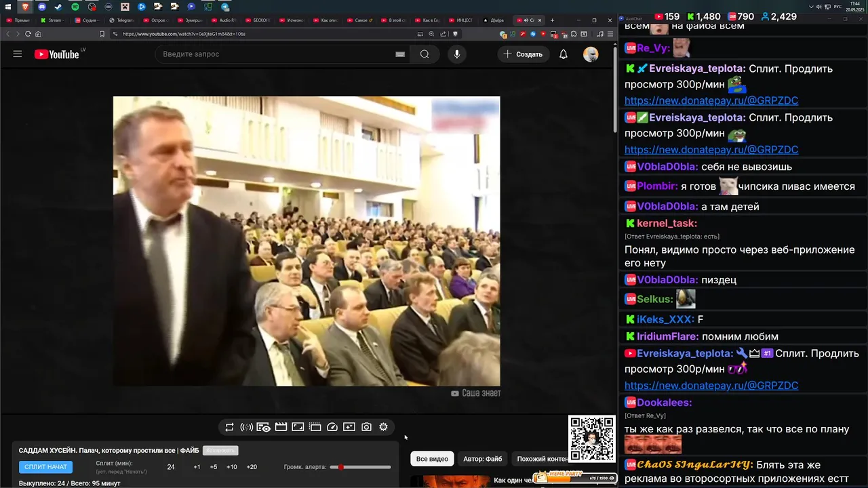Click the Kick viewer count 1,480
Screen dimensions: 868x488
coord(703,16)
